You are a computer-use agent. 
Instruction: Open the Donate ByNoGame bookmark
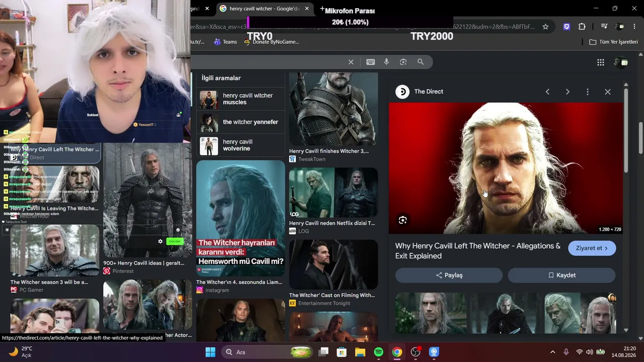[272, 42]
